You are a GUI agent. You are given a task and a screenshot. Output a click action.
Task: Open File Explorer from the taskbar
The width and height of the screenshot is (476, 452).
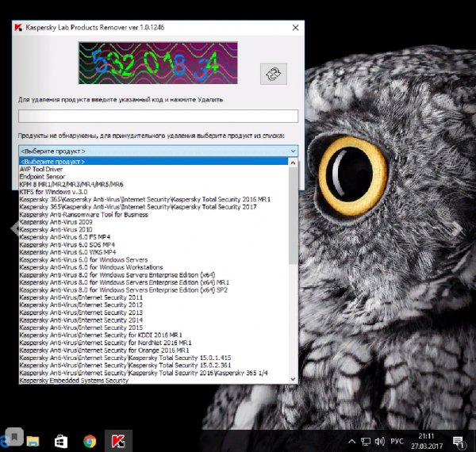[x=33, y=442]
